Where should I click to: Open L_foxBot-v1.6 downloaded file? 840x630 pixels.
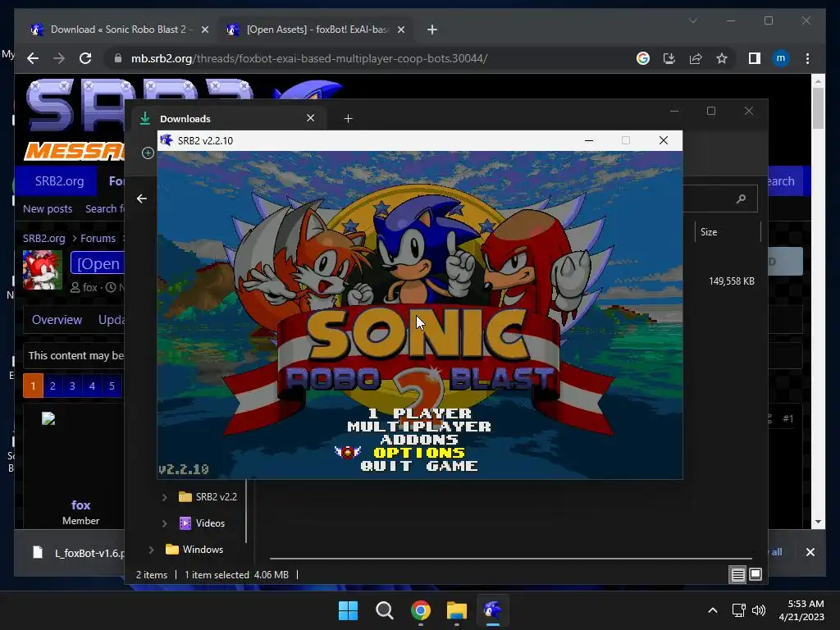tap(78, 553)
